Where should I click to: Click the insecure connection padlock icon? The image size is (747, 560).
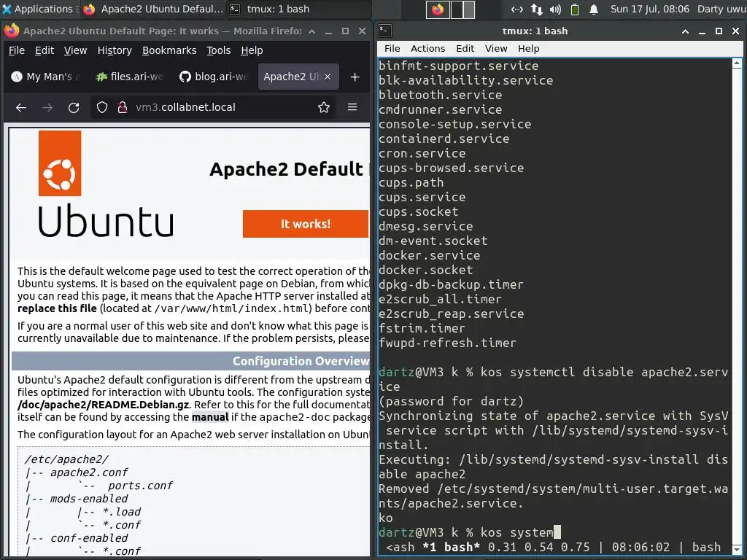click(x=123, y=108)
